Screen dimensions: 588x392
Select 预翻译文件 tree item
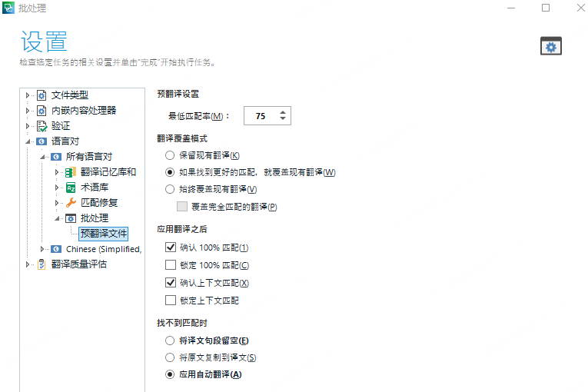pos(104,234)
